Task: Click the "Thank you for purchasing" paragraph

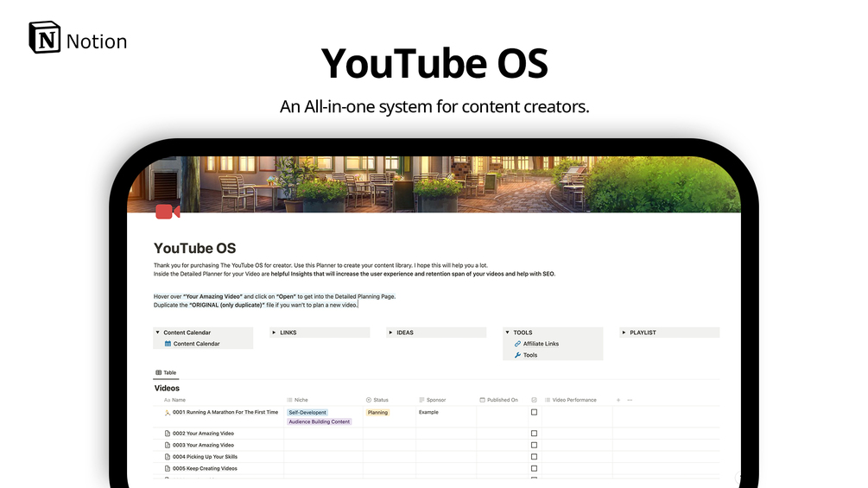Action: (x=320, y=265)
